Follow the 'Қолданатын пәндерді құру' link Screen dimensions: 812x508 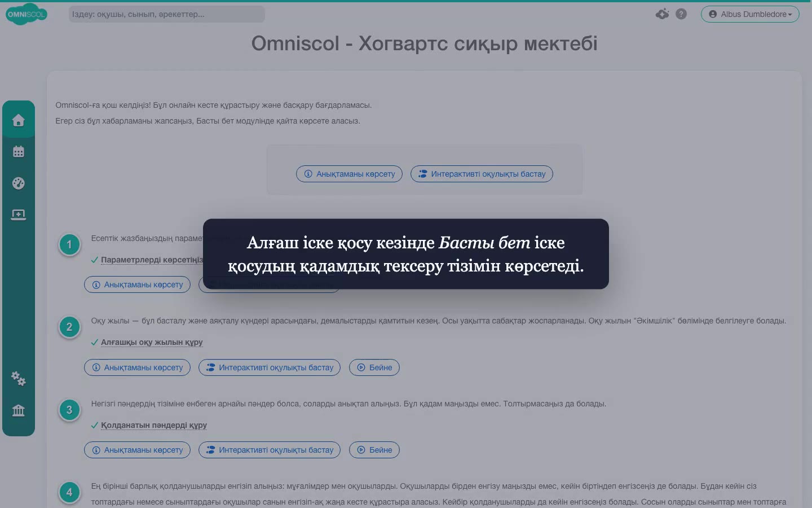pyautogui.click(x=154, y=425)
